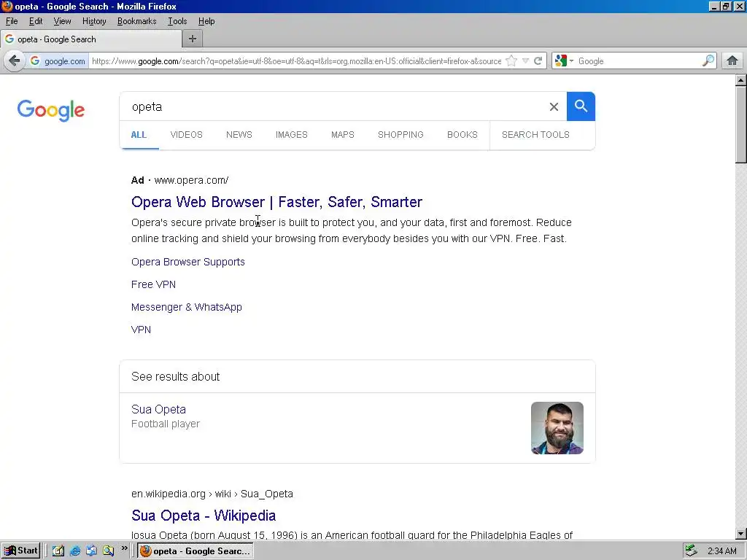Switch to the BOOKS results tab
The width and height of the screenshot is (747, 560).
[x=462, y=135]
